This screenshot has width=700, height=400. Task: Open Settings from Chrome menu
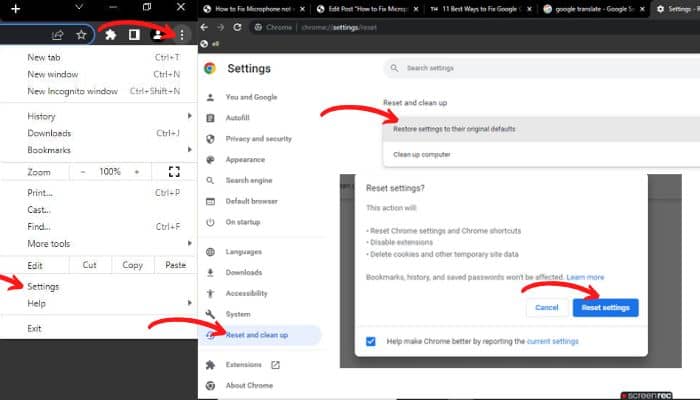(98, 287)
